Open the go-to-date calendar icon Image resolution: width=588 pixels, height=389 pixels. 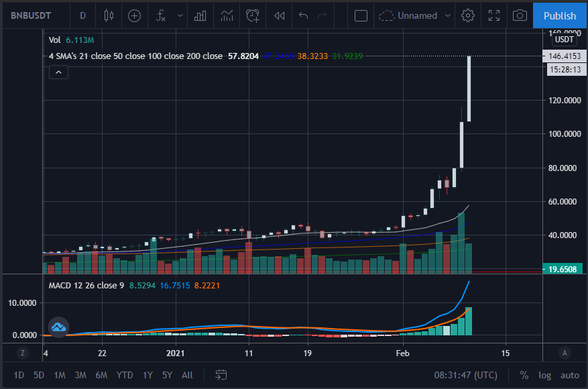tap(221, 375)
